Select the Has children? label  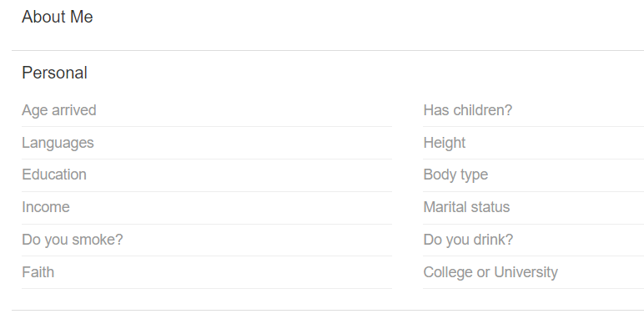468,110
